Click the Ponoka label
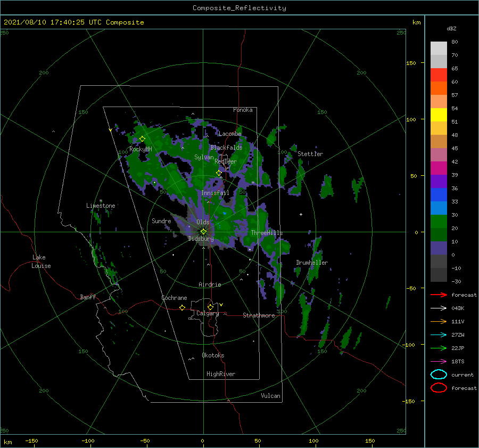The image size is (479, 448). pos(243,110)
